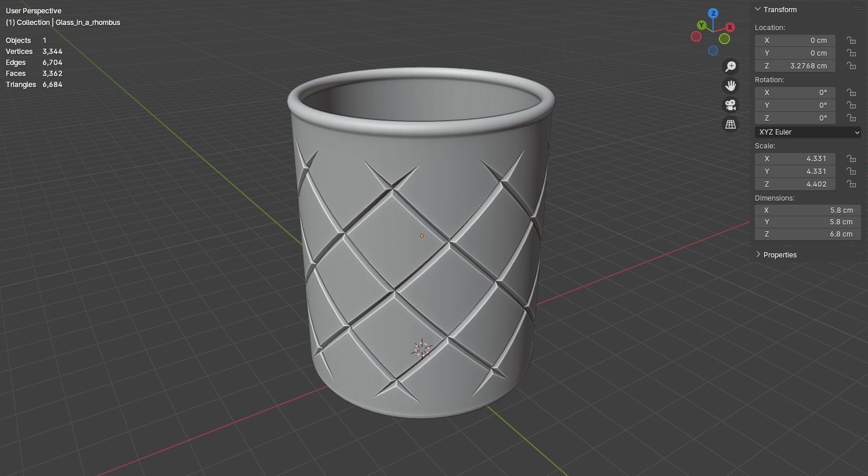Click the Objects 1 statistic
Screen dimensions: 868x476
coord(26,41)
